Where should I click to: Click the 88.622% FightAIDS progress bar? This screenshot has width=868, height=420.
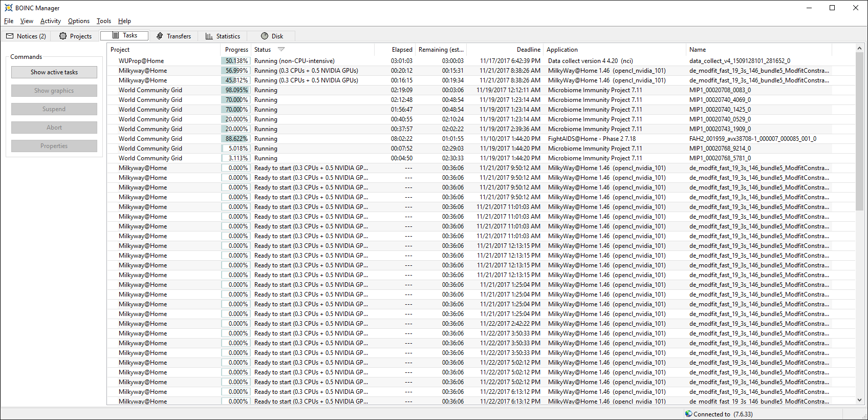tap(236, 139)
